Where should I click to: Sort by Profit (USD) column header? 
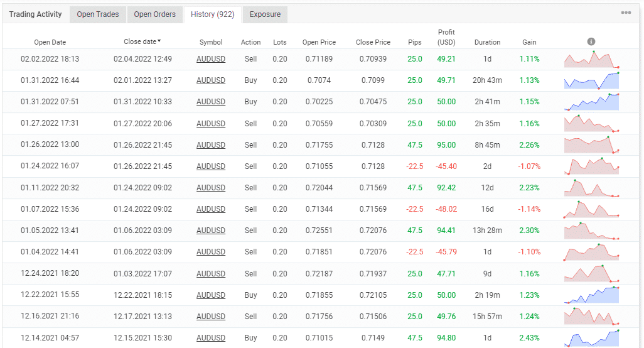click(x=446, y=37)
